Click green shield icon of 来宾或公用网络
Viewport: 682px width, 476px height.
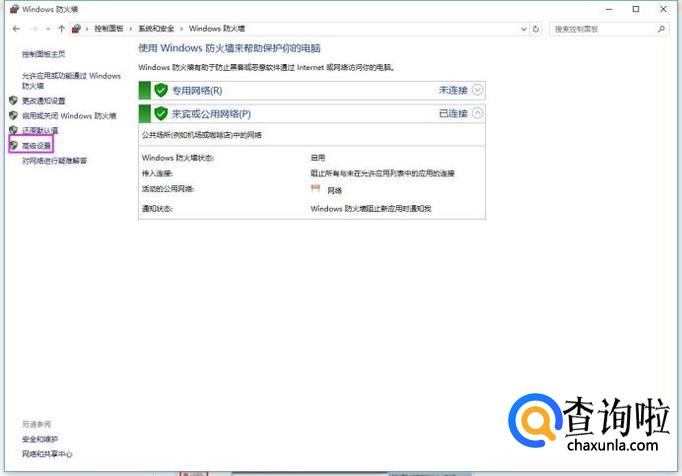click(x=161, y=114)
